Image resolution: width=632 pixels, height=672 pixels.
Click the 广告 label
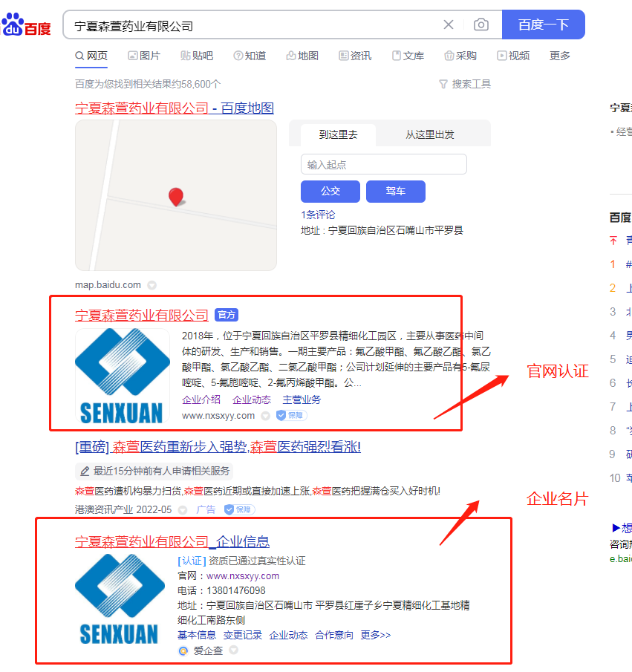[206, 509]
